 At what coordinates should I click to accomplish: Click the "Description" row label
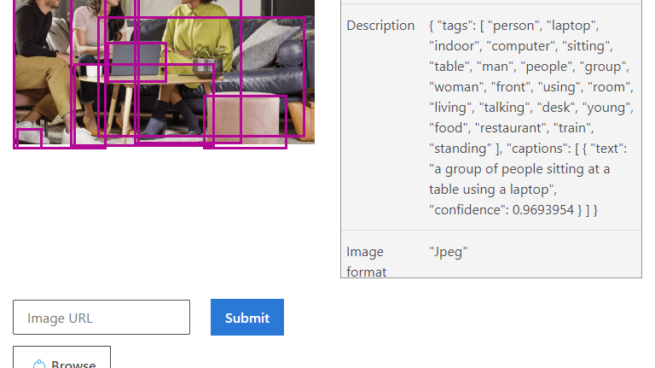click(381, 25)
